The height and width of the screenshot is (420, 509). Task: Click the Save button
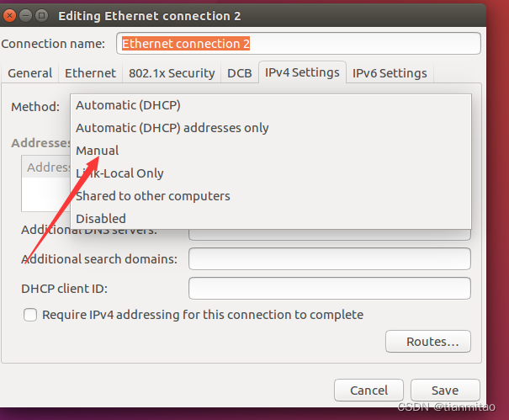[x=445, y=391]
